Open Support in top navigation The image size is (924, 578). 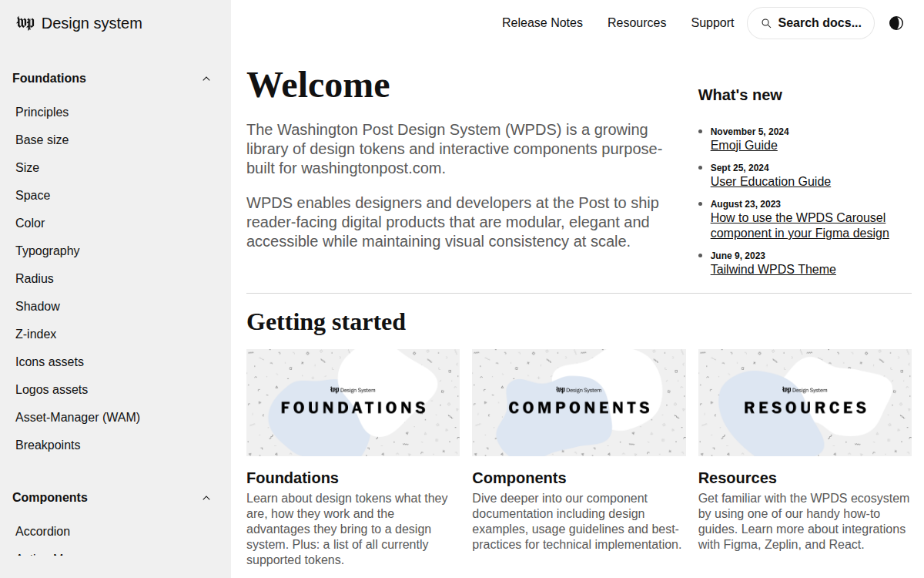click(712, 23)
